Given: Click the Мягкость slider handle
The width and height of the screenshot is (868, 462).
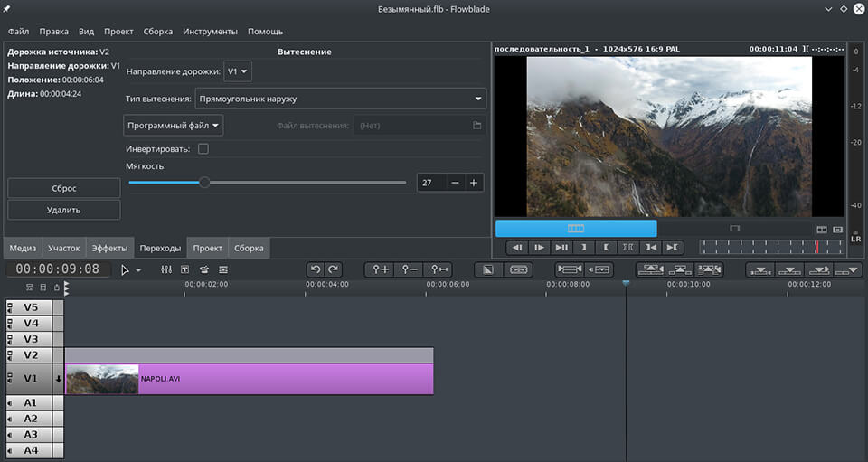Looking at the screenshot, I should coord(204,183).
